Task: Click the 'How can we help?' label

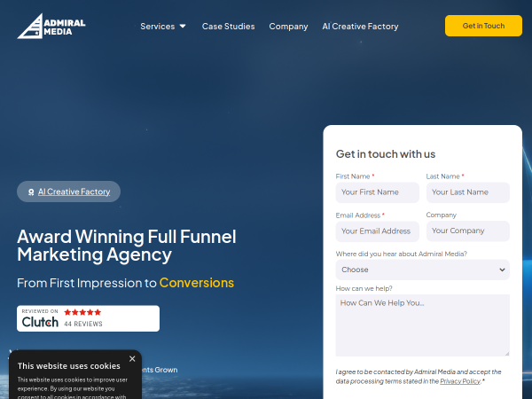Action: [364, 288]
